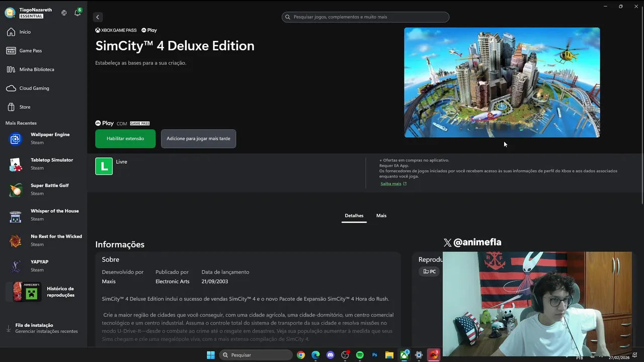The width and height of the screenshot is (644, 362).
Task: Go back with the arrow button
Action: pos(98,17)
